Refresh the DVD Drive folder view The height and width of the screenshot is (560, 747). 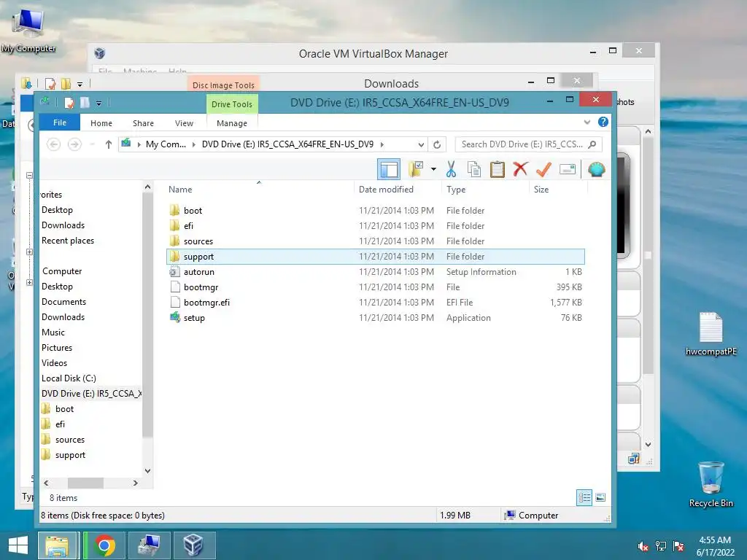click(x=437, y=144)
